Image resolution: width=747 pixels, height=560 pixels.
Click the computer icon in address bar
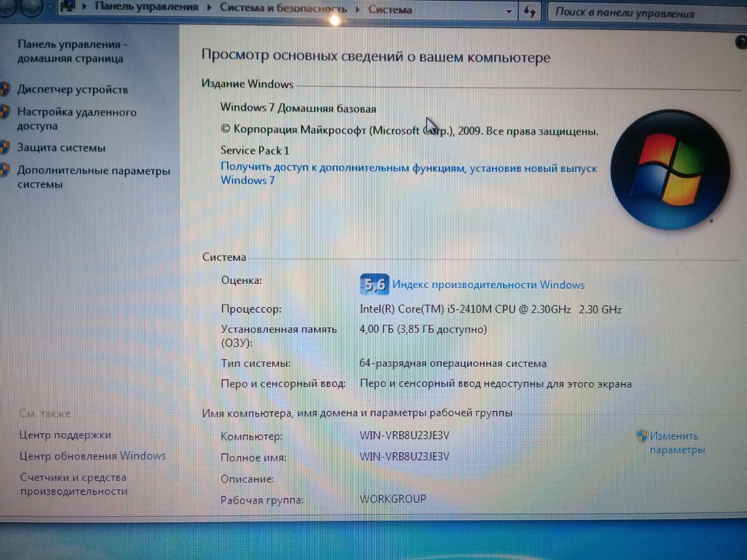coord(68,7)
